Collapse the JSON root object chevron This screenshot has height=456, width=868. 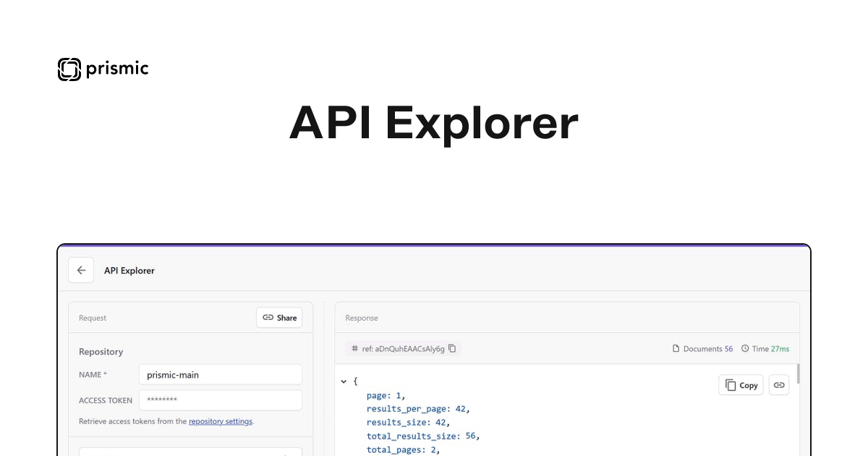pos(344,381)
